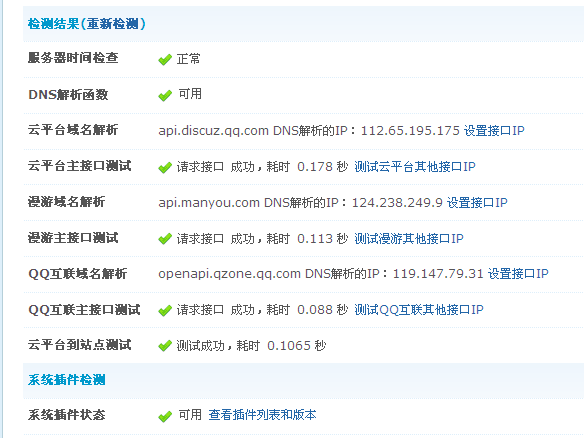This screenshot has height=438, width=584.
Task: Click the 系统插件检测 section header
Action: tap(67, 380)
